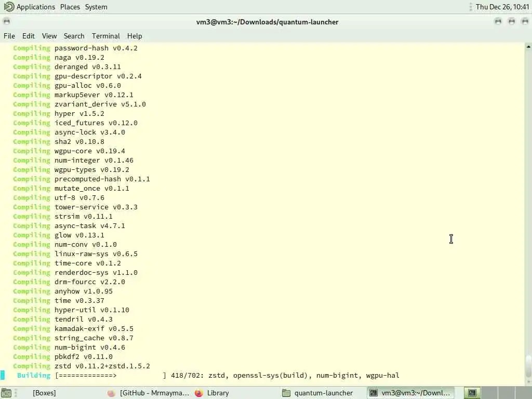
Task: Click the line 'zstd v0.11.2+zstd.1.5.2'
Action: click(102, 366)
